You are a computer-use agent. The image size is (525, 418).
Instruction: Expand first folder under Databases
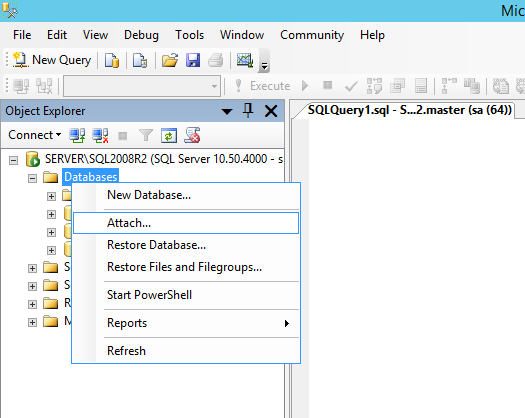(51, 197)
